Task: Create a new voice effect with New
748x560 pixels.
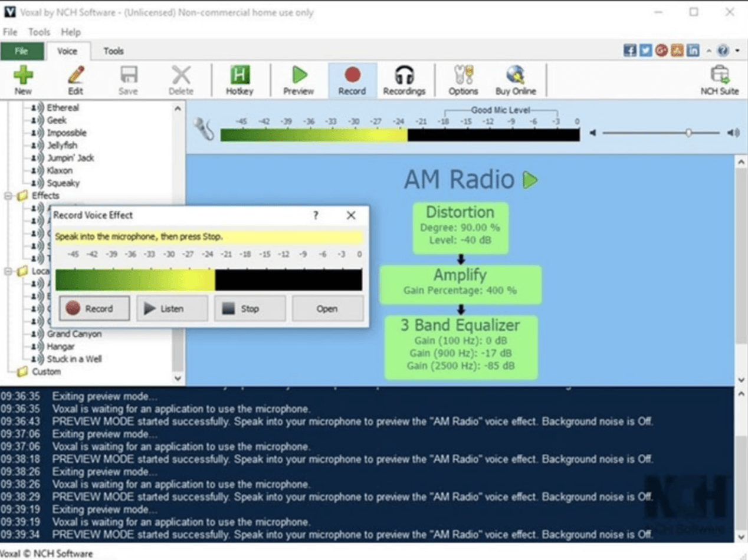Action: 24,80
